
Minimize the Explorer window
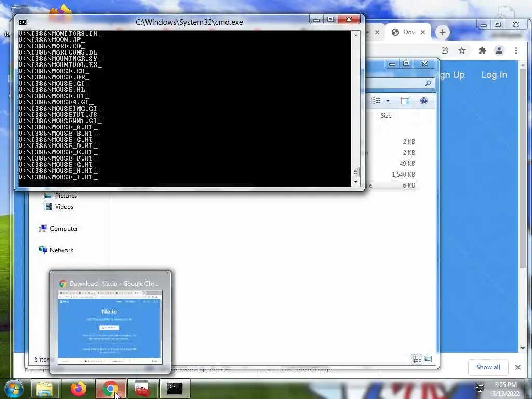click(392, 64)
